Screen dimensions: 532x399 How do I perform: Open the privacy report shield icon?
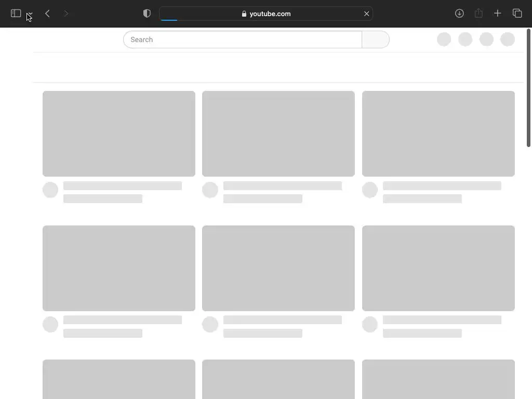click(147, 14)
